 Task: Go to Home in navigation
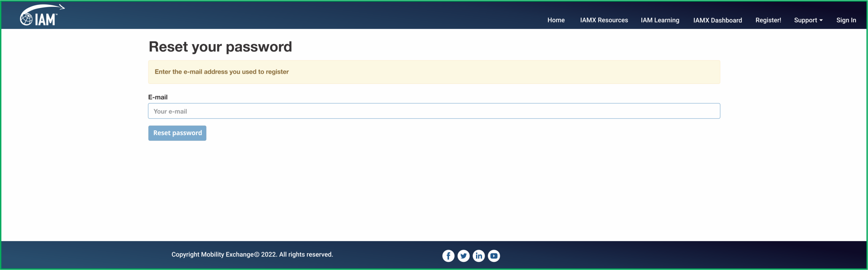pyautogui.click(x=556, y=20)
